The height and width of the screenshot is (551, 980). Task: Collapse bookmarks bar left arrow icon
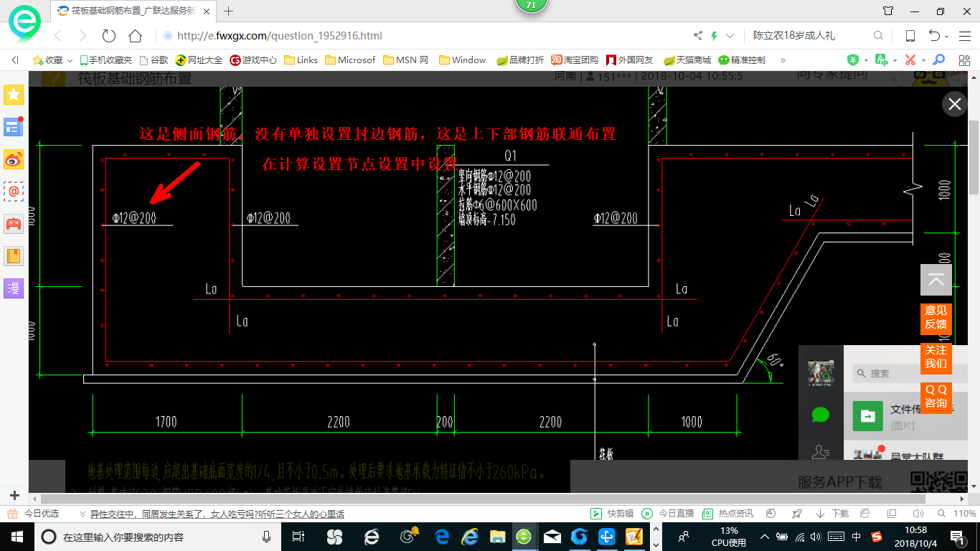coord(15,60)
